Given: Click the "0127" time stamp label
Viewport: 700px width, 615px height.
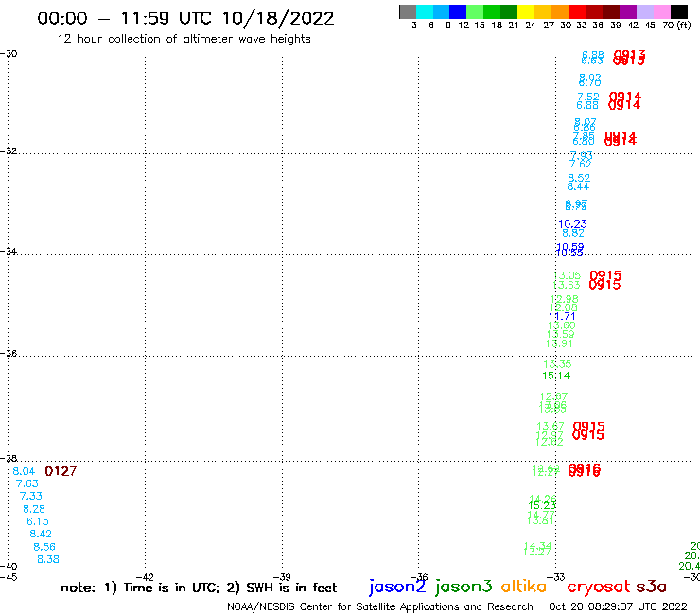Looking at the screenshot, I should 61,471.
